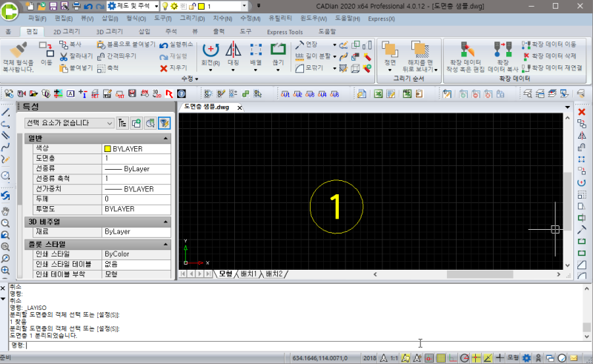Click the yellow layer color swatch in layer bar
The image size is (593, 364).
(x=202, y=6)
